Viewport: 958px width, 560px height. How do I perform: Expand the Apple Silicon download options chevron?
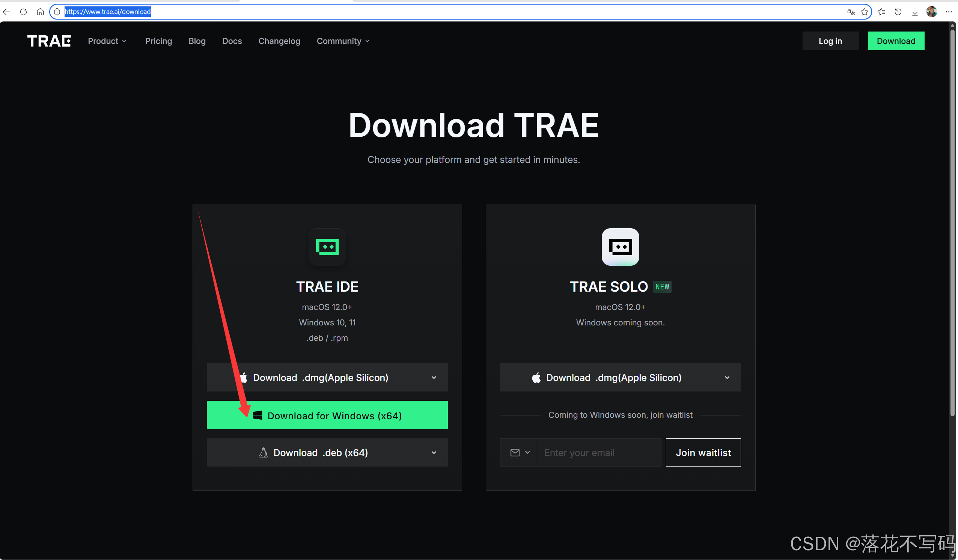point(434,377)
